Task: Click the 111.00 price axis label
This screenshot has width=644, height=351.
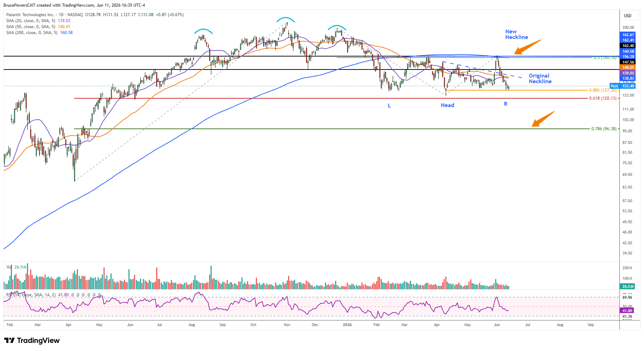Action: pyautogui.click(x=628, y=109)
